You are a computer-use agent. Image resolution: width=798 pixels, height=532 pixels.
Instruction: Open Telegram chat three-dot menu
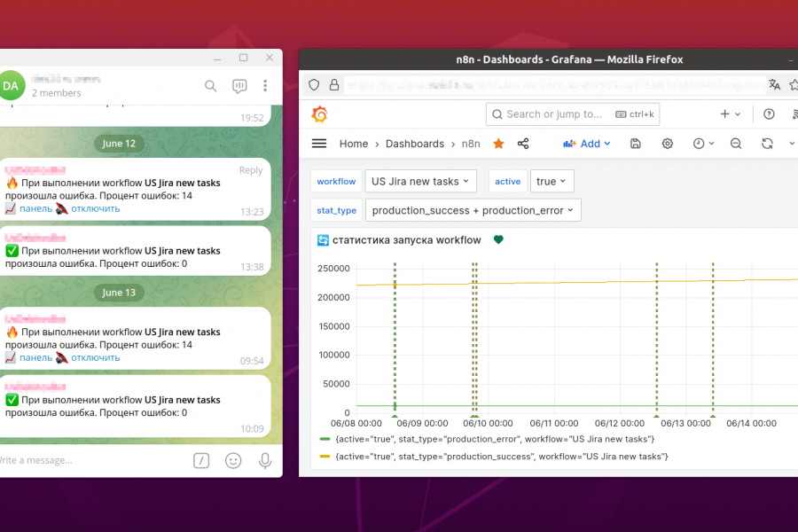(265, 85)
